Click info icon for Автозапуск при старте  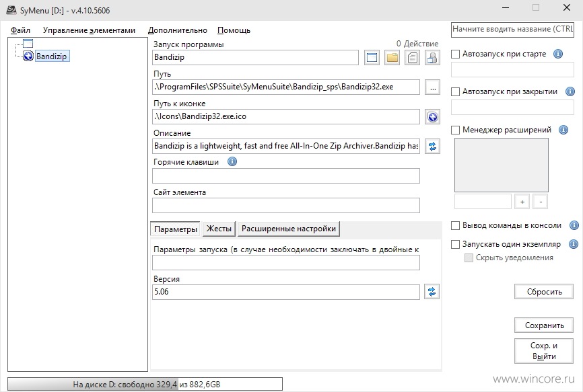pyautogui.click(x=558, y=54)
